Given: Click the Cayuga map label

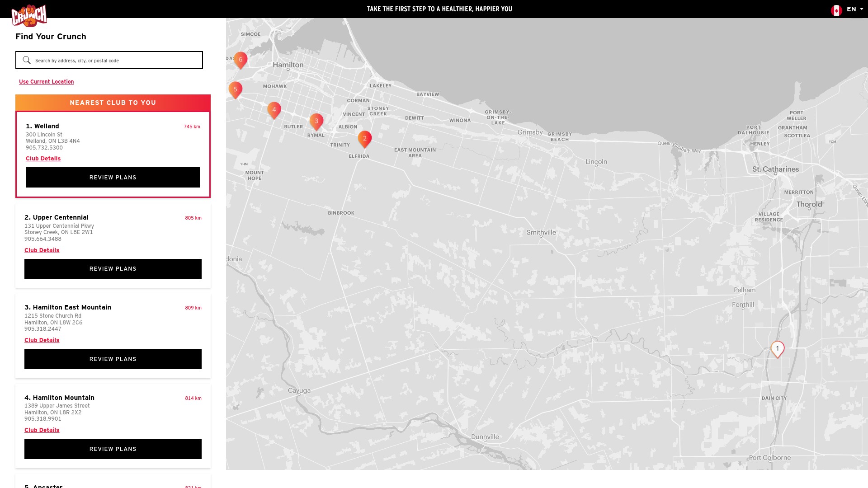Looking at the screenshot, I should pyautogui.click(x=299, y=391).
